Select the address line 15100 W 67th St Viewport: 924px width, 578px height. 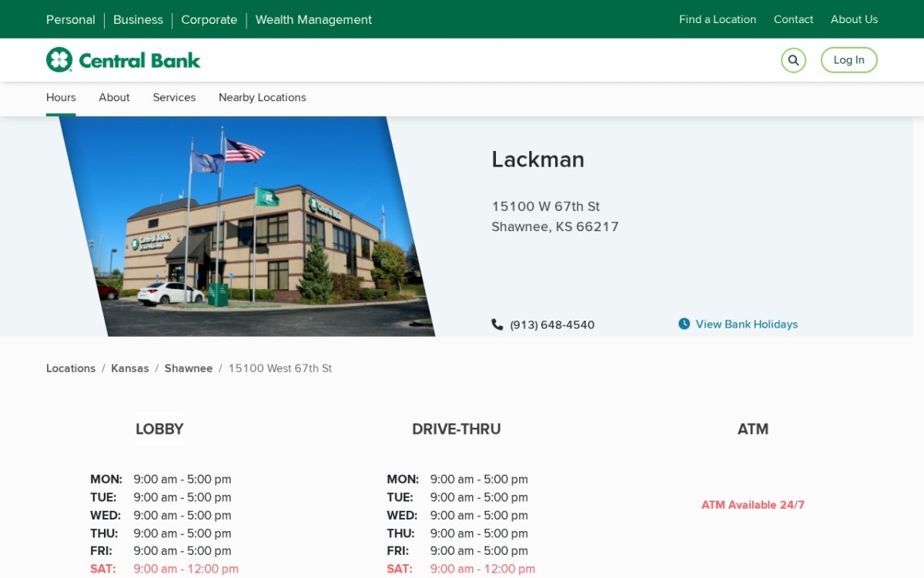(x=546, y=207)
